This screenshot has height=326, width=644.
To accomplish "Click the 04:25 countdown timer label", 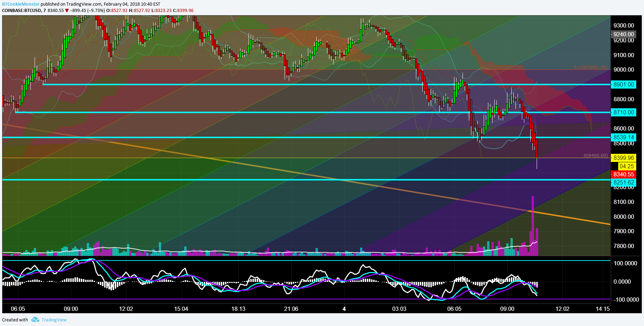I will 627,166.
